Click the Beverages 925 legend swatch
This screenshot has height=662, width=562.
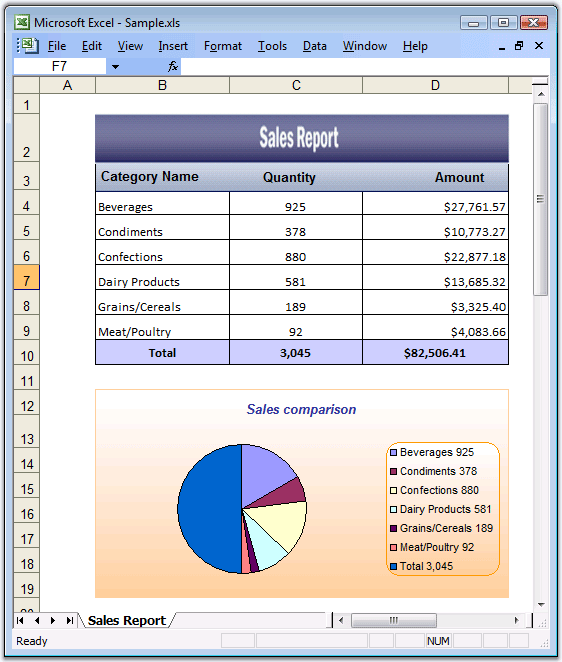(x=394, y=453)
